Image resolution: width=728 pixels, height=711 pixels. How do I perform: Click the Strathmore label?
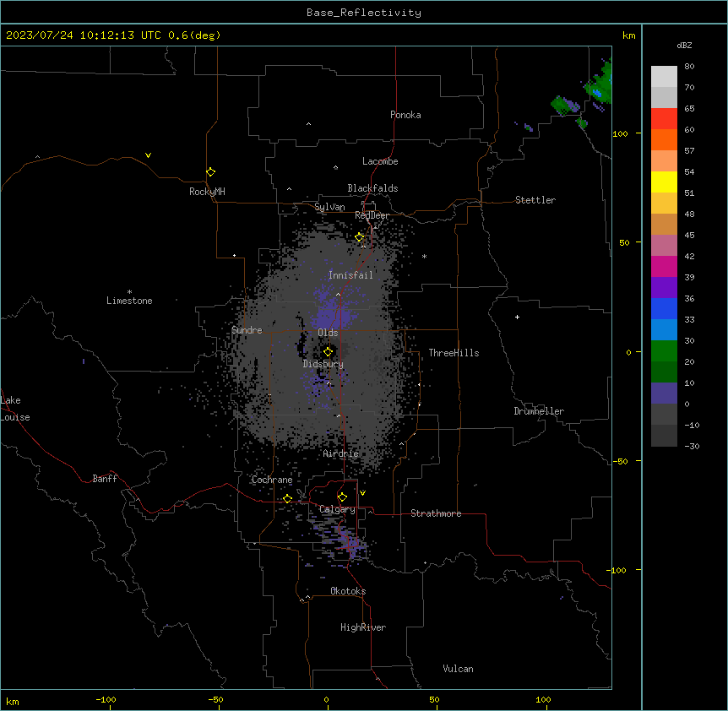coord(436,513)
